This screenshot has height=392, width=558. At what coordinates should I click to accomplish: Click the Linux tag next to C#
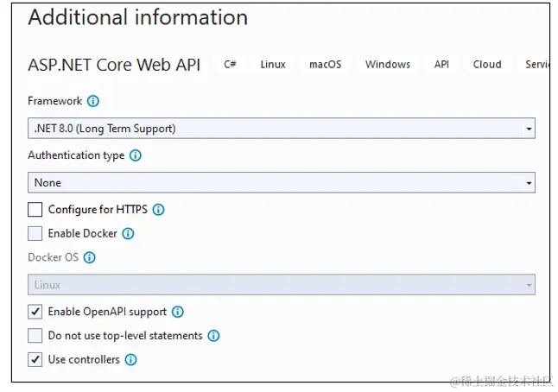[273, 65]
